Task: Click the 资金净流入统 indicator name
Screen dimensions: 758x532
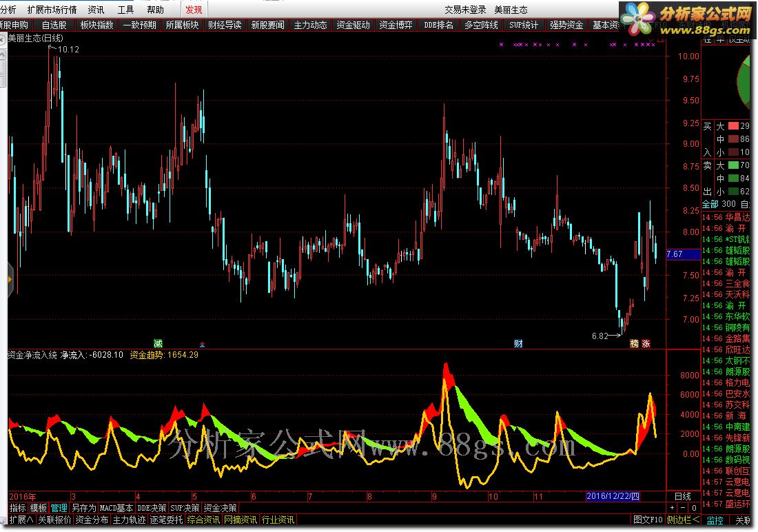Action: pos(32,355)
